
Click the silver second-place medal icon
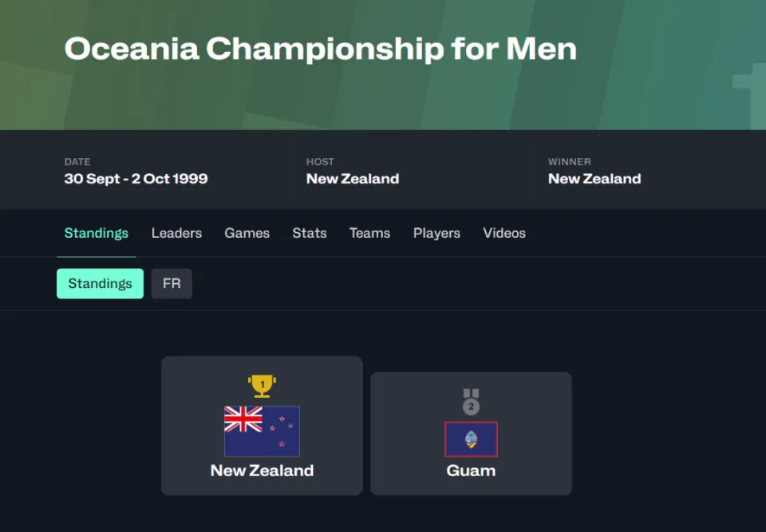point(471,401)
